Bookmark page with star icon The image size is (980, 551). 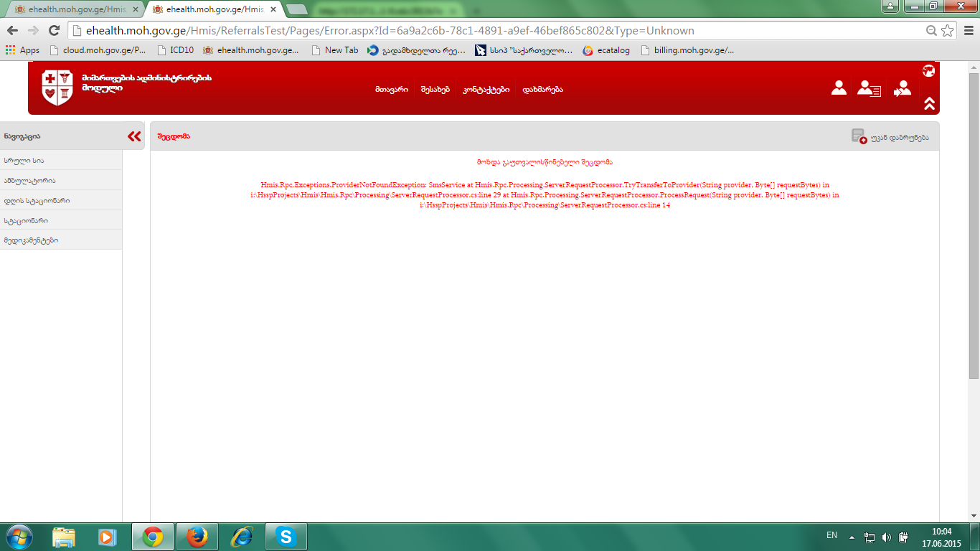[948, 30]
